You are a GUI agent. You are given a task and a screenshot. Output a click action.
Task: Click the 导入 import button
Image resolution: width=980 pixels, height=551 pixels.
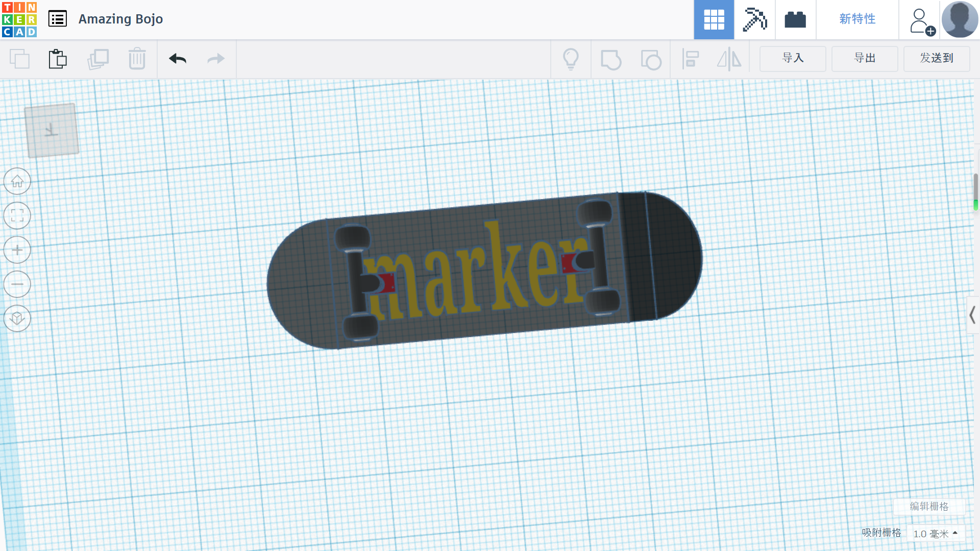793,59
